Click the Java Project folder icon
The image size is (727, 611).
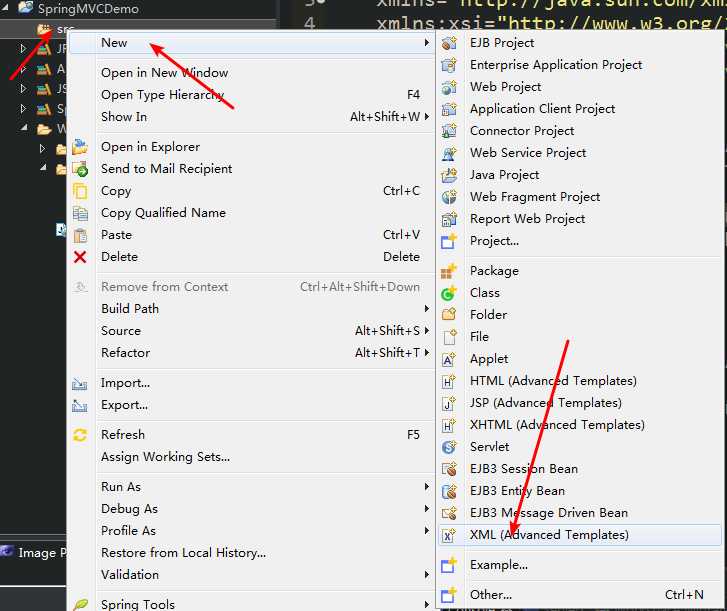pos(449,175)
